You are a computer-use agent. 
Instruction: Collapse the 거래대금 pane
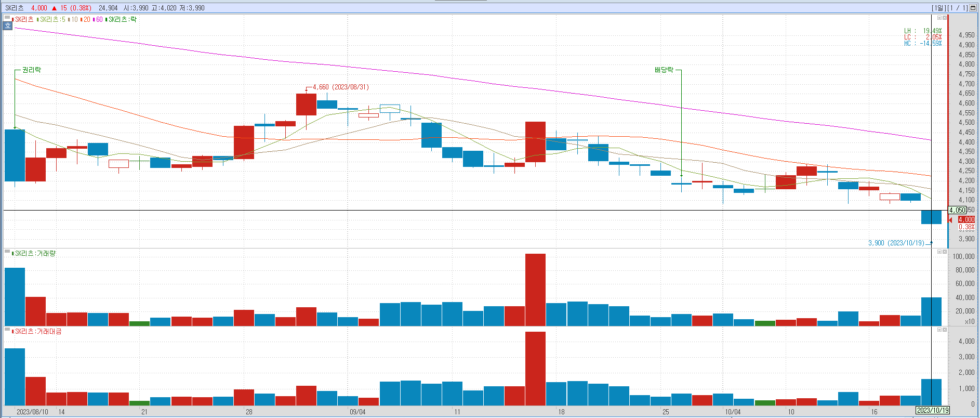pyautogui.click(x=939, y=330)
